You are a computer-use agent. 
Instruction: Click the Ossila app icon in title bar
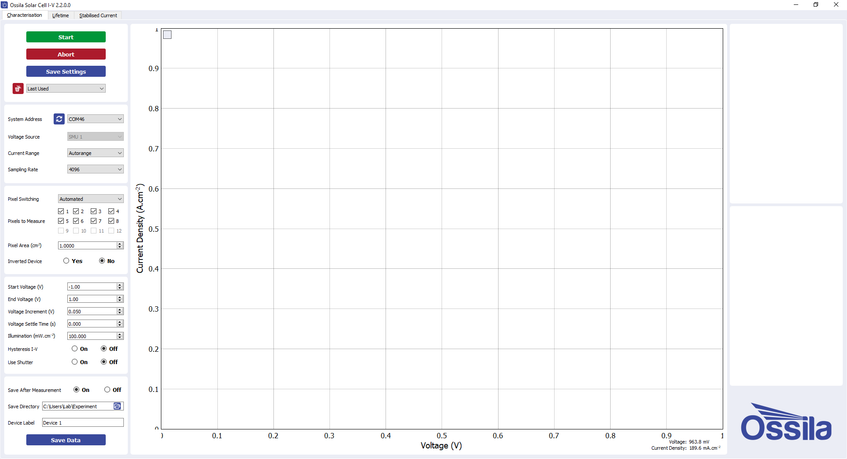5,4
